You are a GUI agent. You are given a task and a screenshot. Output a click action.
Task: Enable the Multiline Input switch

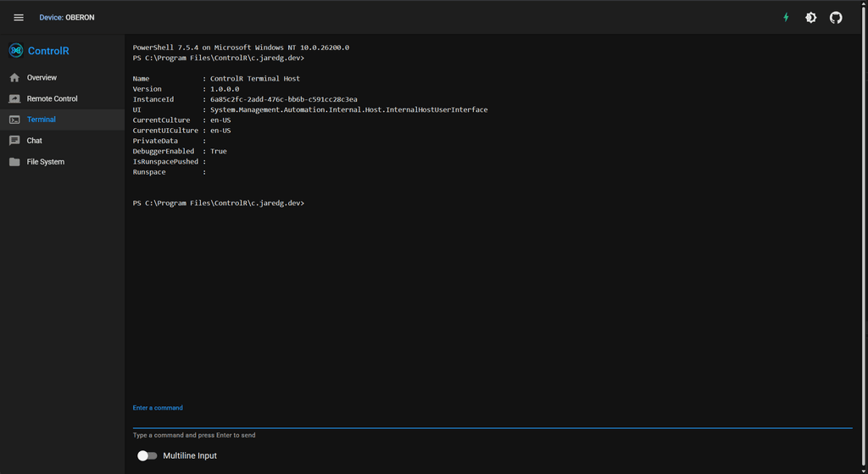tap(147, 456)
